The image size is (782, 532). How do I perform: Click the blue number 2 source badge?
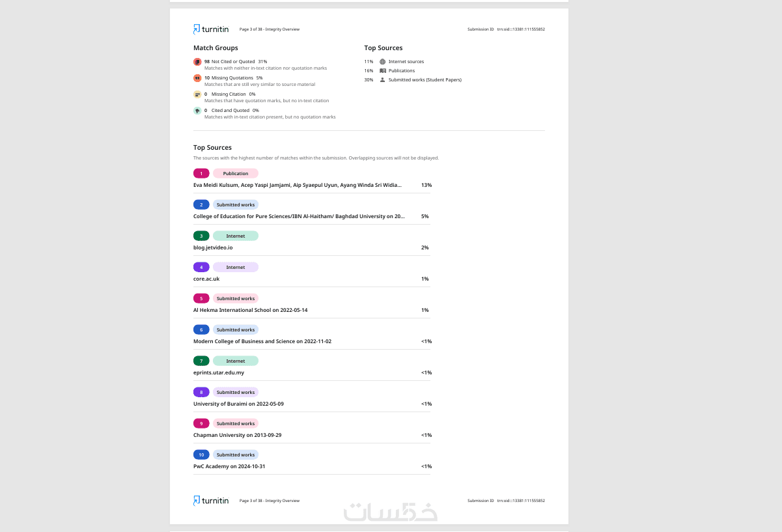coord(201,204)
